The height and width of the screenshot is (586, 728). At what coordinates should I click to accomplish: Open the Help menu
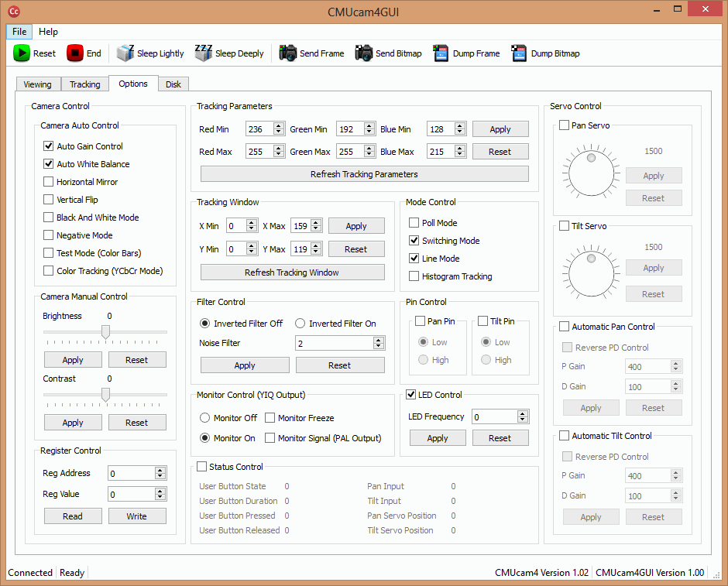click(48, 32)
